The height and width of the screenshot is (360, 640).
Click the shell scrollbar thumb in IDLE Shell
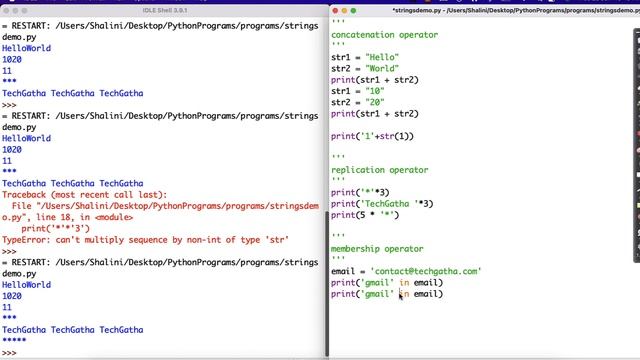click(x=327, y=284)
